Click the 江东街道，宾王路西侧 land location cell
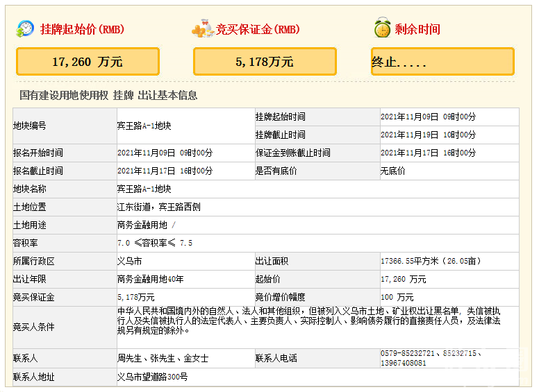 pyautogui.click(x=159, y=207)
